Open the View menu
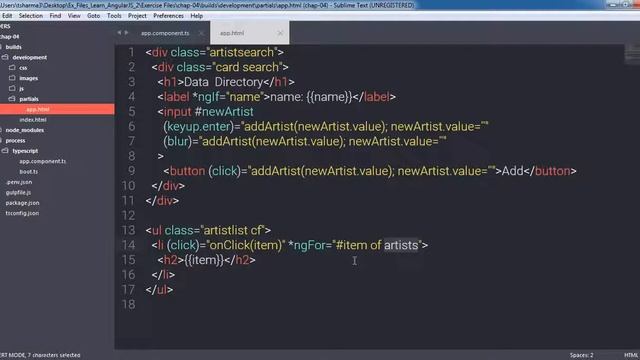 pyautogui.click(x=74, y=16)
